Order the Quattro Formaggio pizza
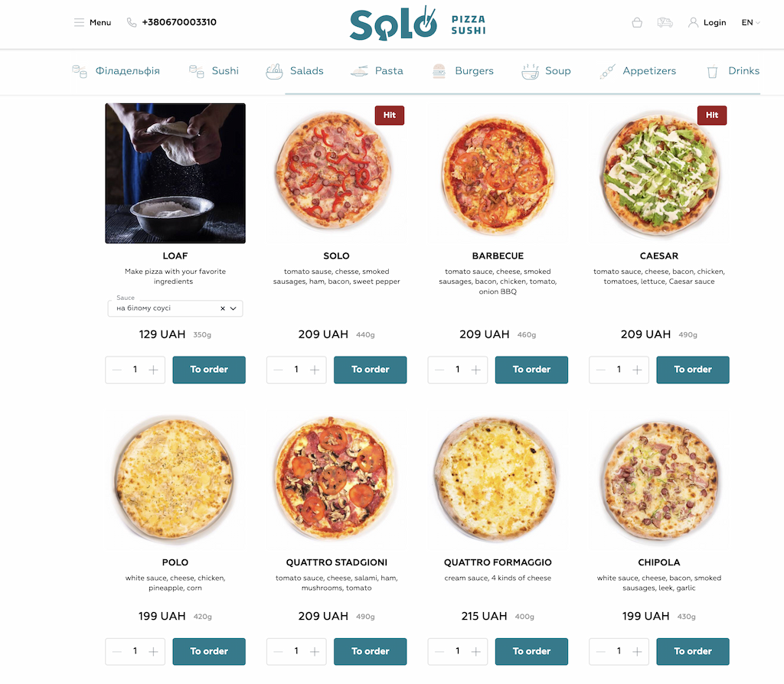The image size is (784, 684). [x=531, y=652]
